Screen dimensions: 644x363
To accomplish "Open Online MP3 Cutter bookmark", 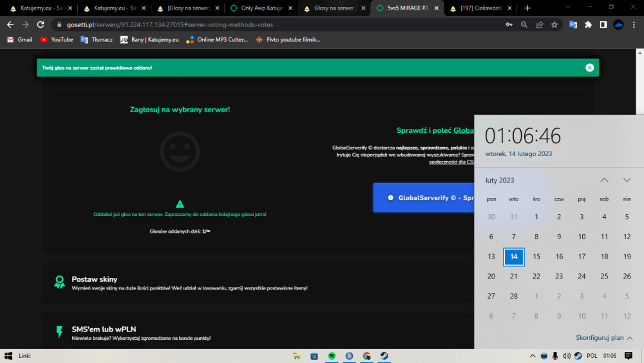I will click(217, 40).
